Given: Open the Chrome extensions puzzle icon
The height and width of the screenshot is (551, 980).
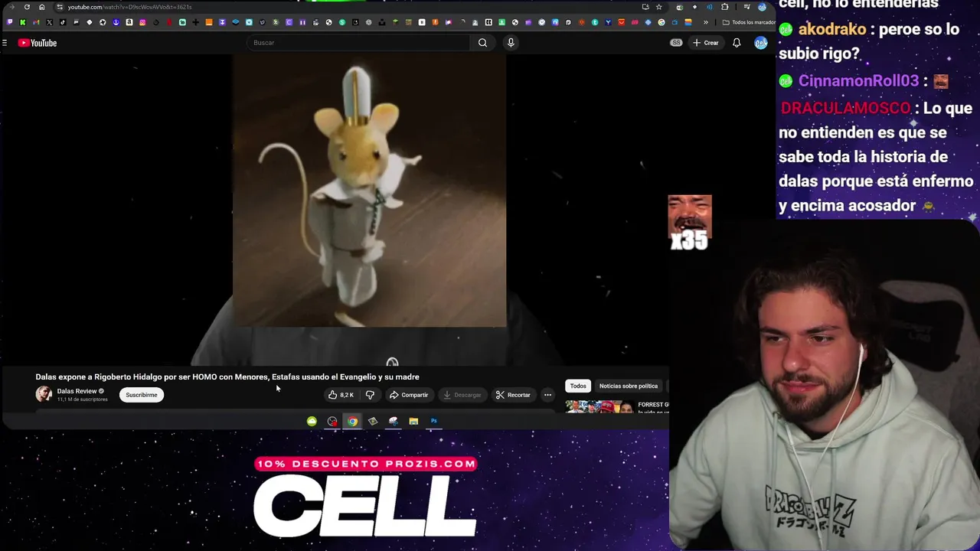Looking at the screenshot, I should coord(724,7).
